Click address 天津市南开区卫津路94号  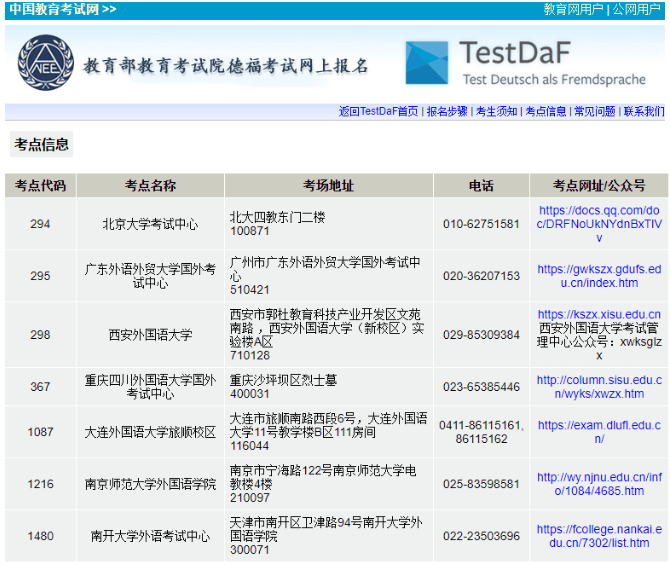(x=296, y=523)
